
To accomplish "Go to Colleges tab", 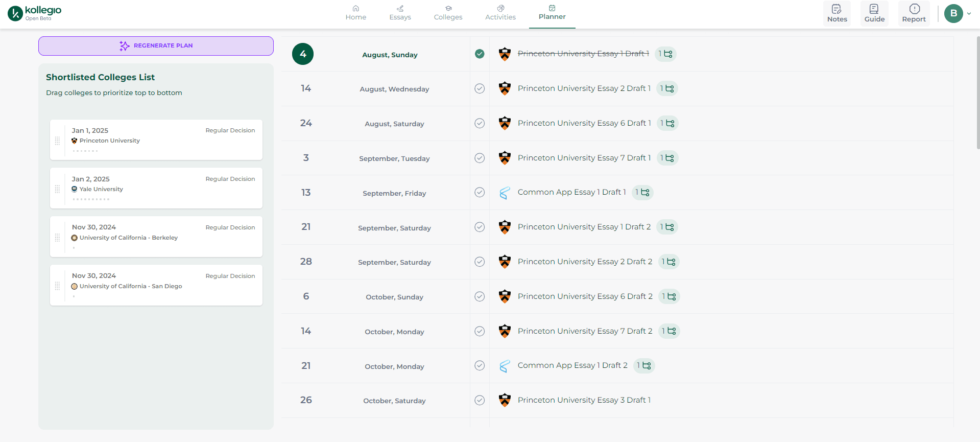I will (x=448, y=13).
